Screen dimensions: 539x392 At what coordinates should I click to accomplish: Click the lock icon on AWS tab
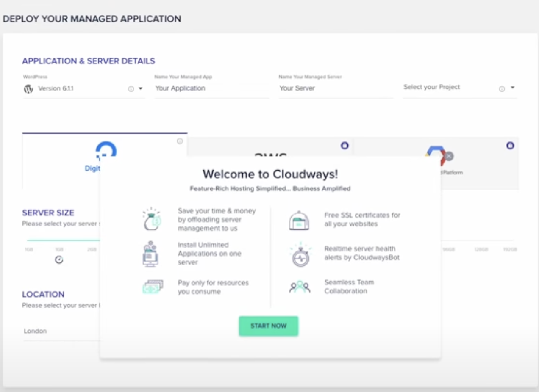tap(345, 146)
